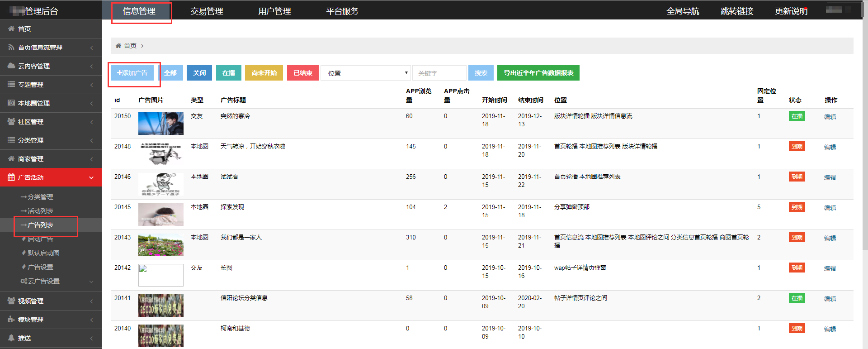Screen dimensions: 868x349
Task: Click the gears icon beside 云广告设置
Action: coord(24,281)
